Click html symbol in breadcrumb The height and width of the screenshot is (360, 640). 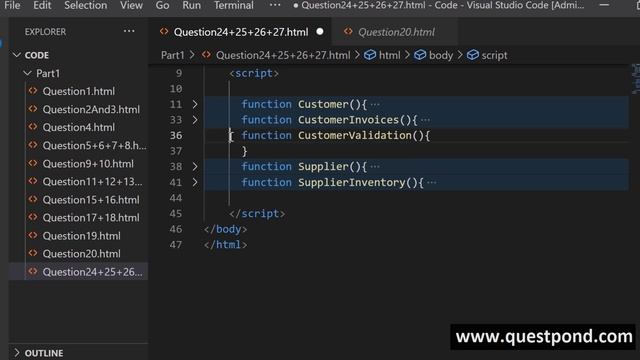tap(389, 55)
